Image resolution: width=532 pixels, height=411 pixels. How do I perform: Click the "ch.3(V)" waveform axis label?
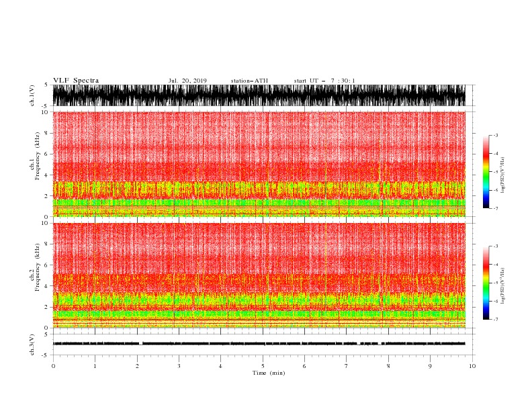coord(32,345)
